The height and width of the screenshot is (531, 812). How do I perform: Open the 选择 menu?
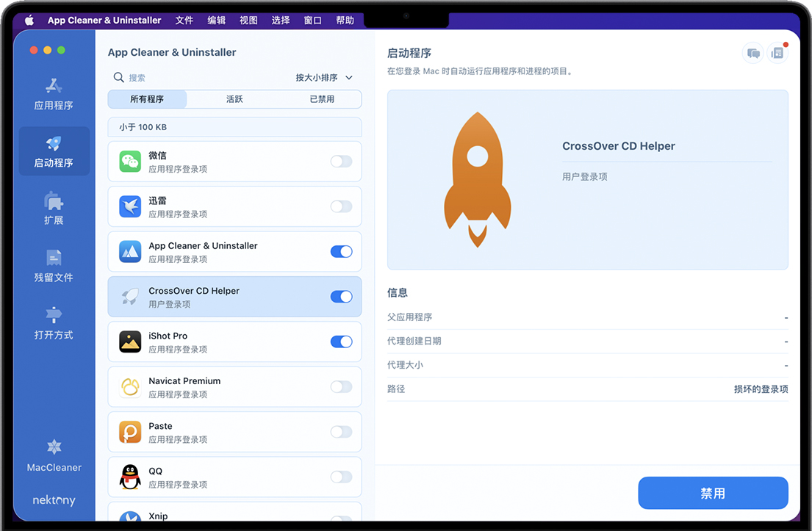(281, 20)
